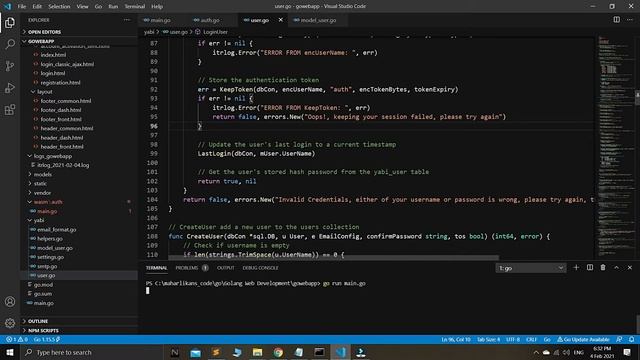Viewport: 640px width, 360px height.
Task: Expand the vendor folder
Action: click(42, 193)
